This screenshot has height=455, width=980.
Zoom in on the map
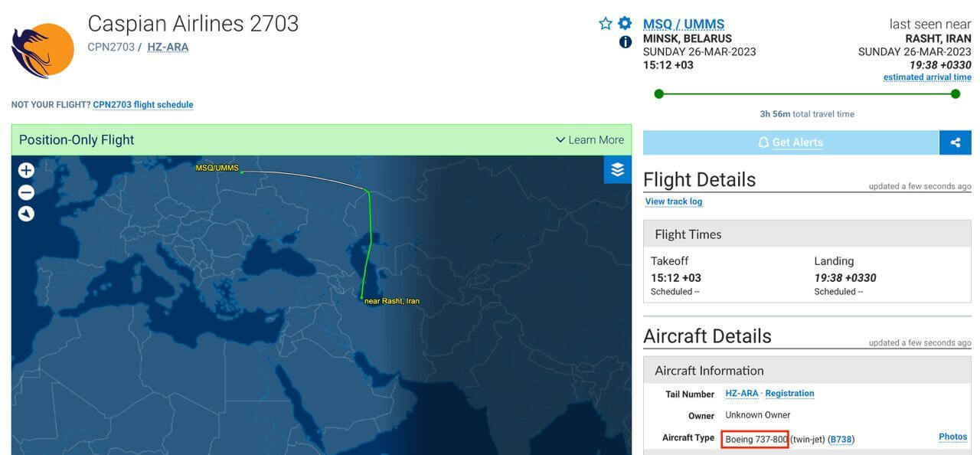coord(26,170)
